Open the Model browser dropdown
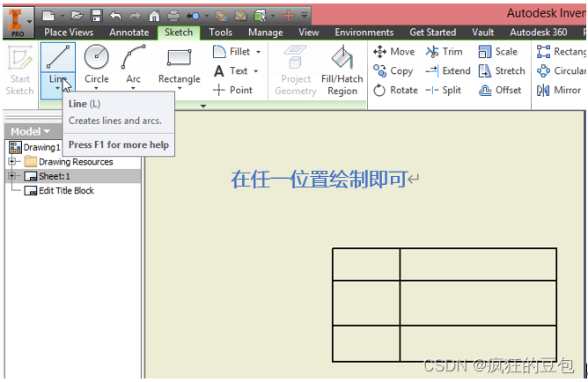This screenshot has width=588, height=382. [x=30, y=131]
